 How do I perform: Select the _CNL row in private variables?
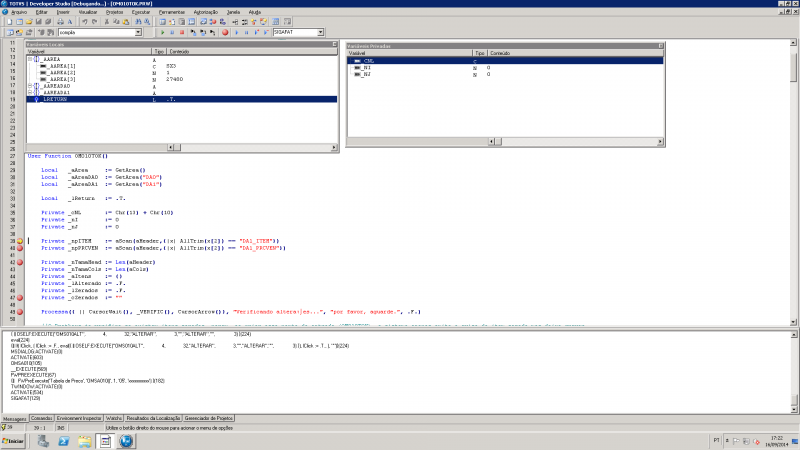(505, 61)
